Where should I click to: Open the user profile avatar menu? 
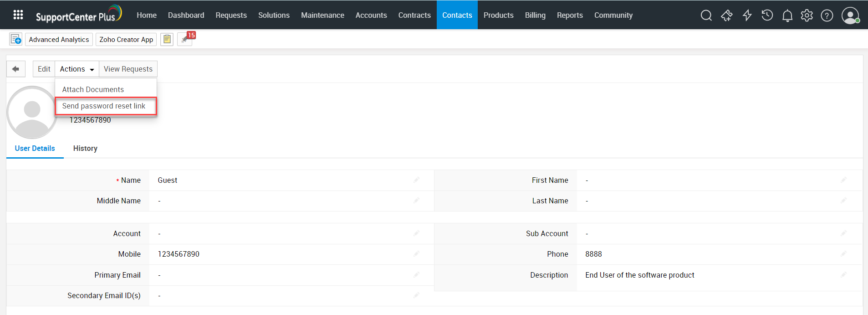(x=850, y=15)
